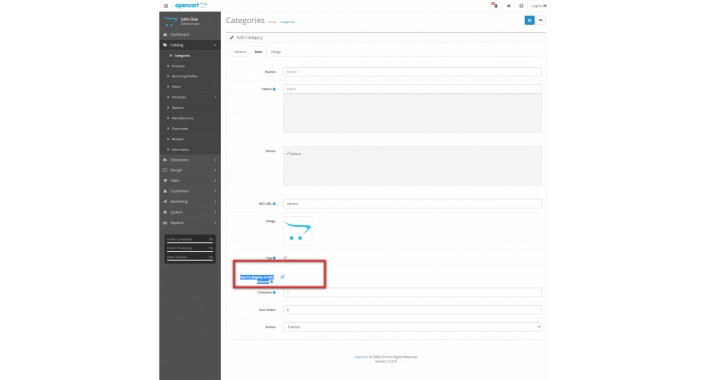The width and height of the screenshot is (710, 380).
Task: Click the Cancel back-arrow button
Action: pos(541,20)
